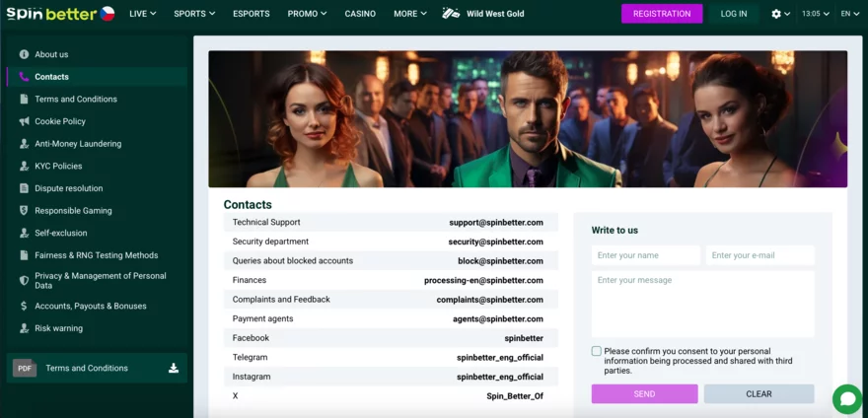
Task: Focus the Enter your e-mail field
Action: (x=760, y=255)
